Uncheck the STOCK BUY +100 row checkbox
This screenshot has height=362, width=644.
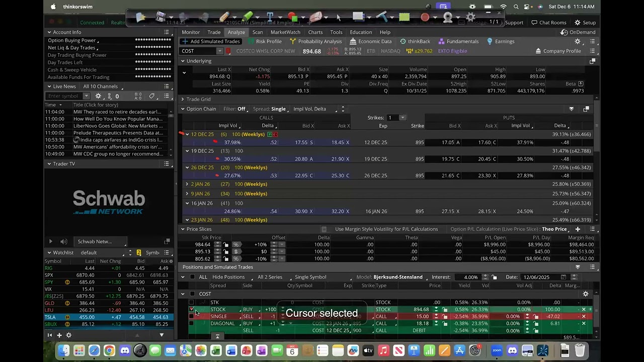[191, 310]
